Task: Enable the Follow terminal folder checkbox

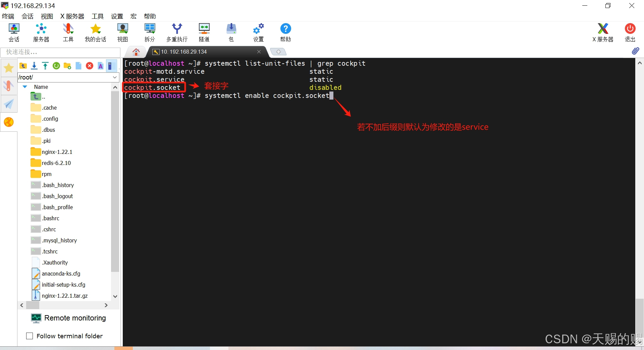Action: click(30, 336)
